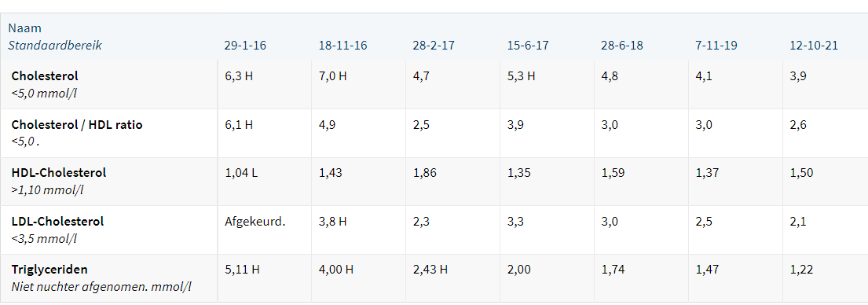Click the Cholesterol row label
This screenshot has height=305, width=868.
tap(45, 75)
